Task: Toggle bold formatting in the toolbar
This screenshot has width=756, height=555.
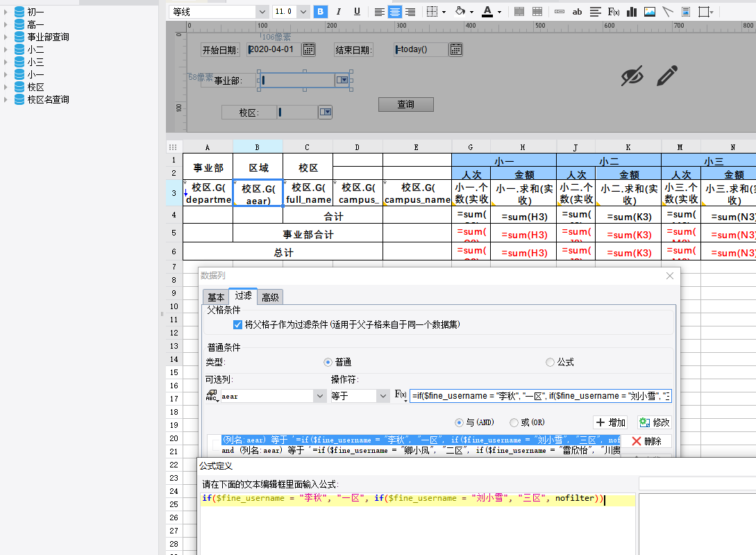Action: click(x=320, y=12)
